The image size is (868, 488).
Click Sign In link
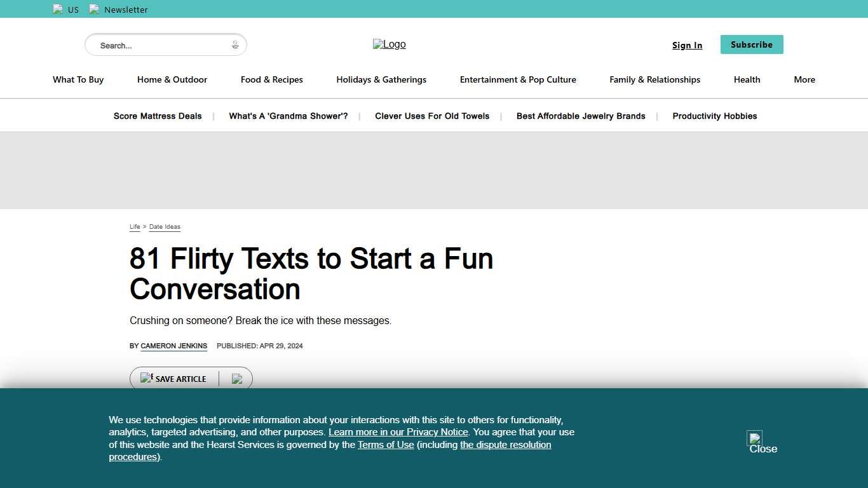coord(687,44)
